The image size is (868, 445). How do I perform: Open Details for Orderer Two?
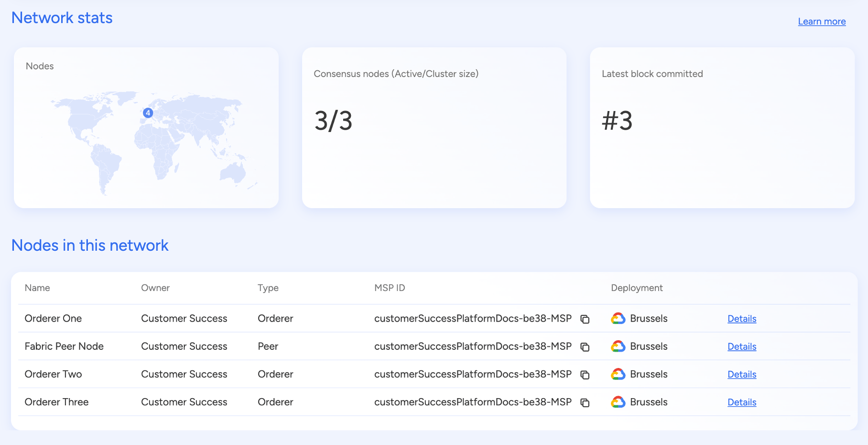click(x=741, y=374)
